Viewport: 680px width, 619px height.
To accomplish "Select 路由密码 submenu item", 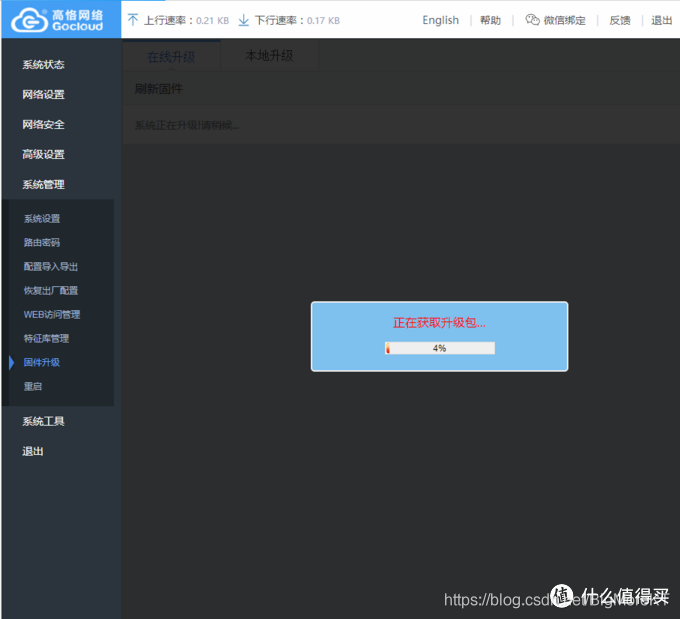I will click(x=42, y=242).
